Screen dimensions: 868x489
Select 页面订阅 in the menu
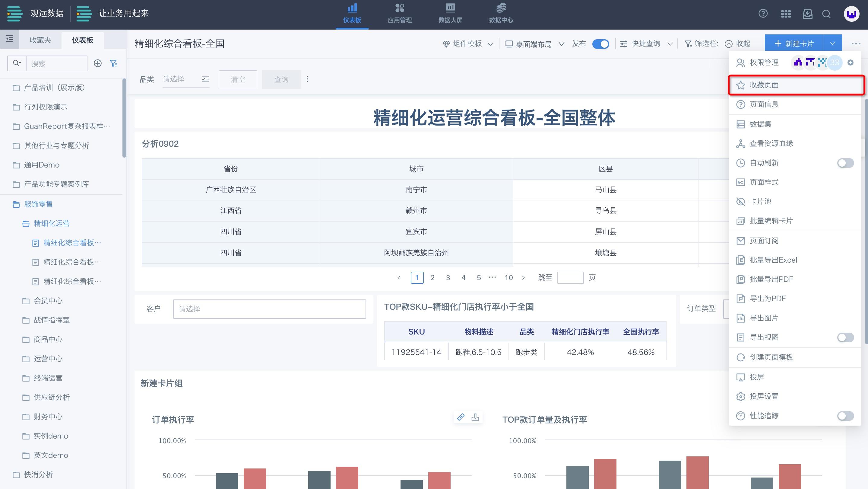(794, 241)
